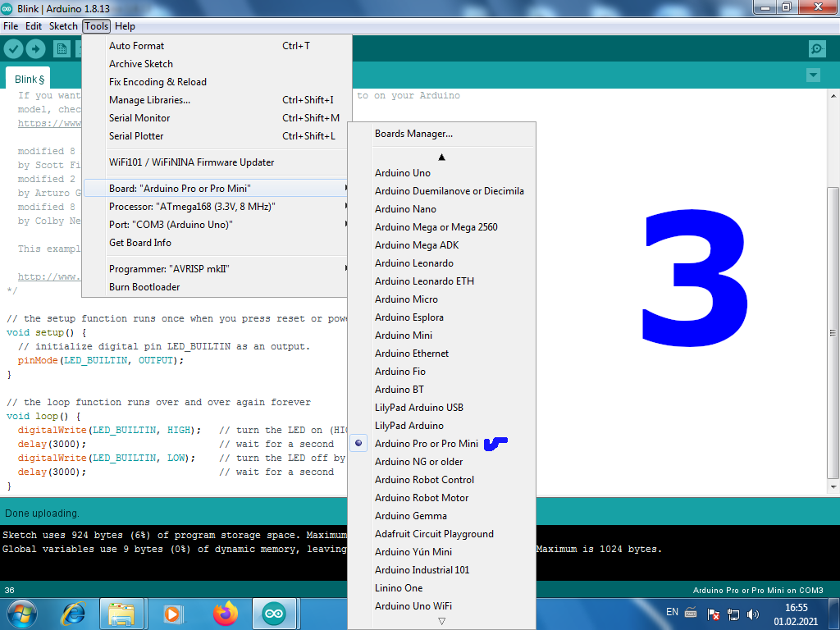Screen dimensions: 840x630
Task: Choose Archive Sketch menu entry
Action: click(x=217, y=64)
